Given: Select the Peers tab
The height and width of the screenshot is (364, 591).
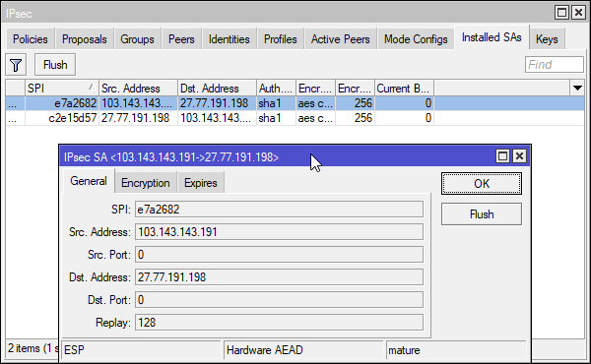Looking at the screenshot, I should [x=181, y=39].
